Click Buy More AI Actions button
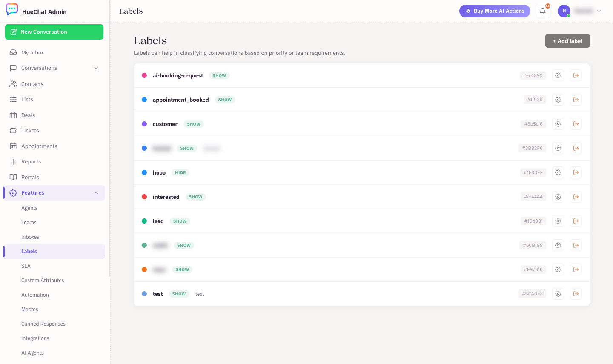This screenshot has width=613, height=364. click(x=495, y=11)
